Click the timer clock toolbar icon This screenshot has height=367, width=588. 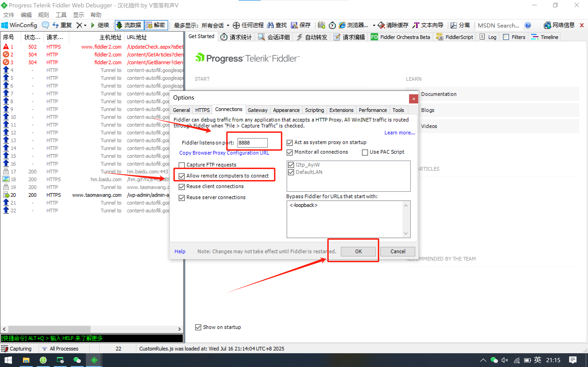332,25
